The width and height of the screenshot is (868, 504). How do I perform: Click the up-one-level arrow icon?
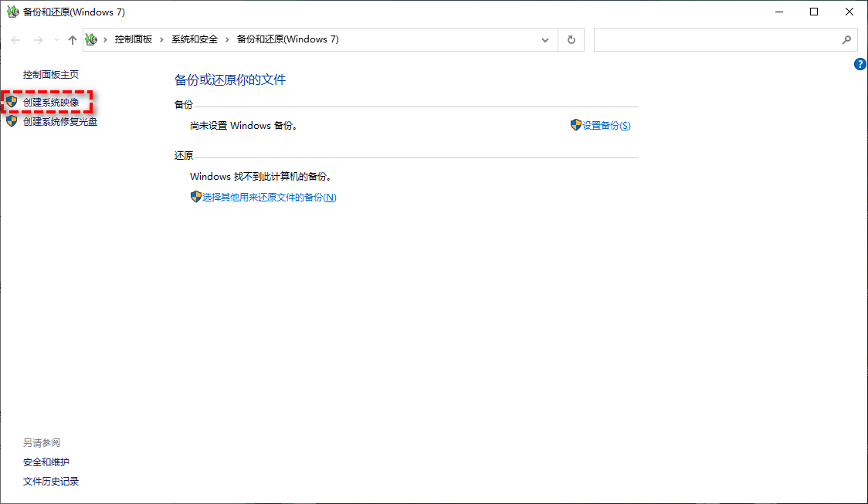point(72,39)
